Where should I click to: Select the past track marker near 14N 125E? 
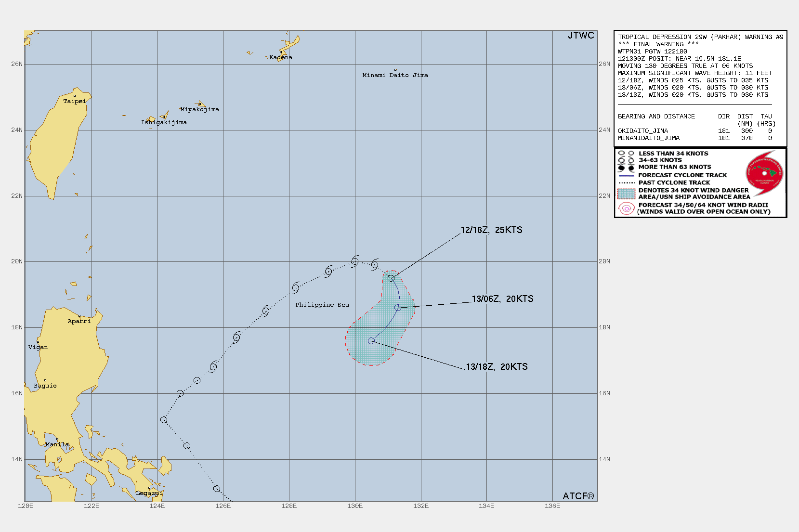[x=187, y=446]
